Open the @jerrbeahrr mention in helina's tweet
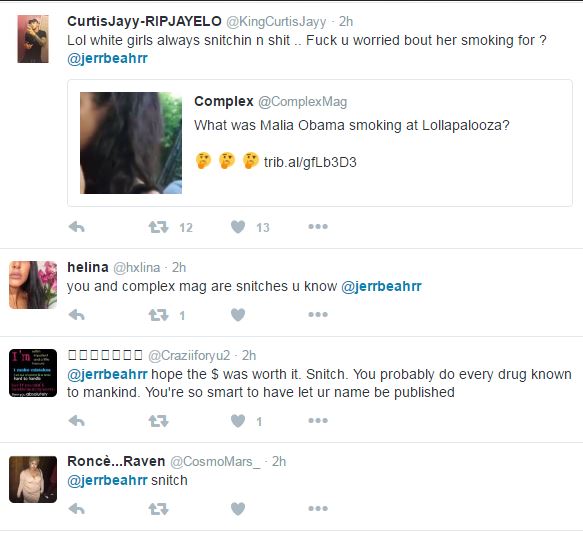583x534 pixels. (381, 286)
